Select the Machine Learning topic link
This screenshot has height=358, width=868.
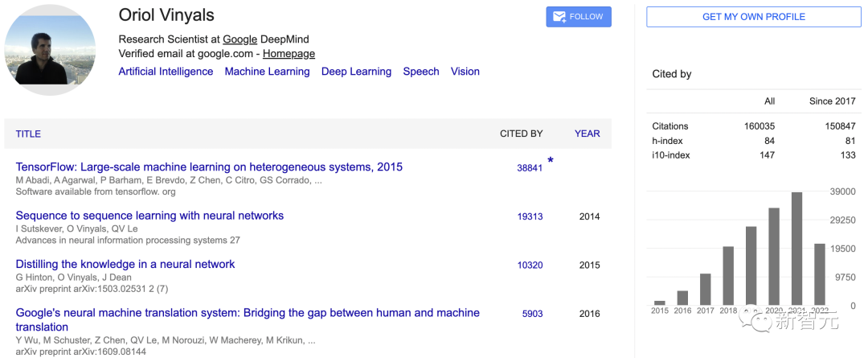(x=267, y=72)
